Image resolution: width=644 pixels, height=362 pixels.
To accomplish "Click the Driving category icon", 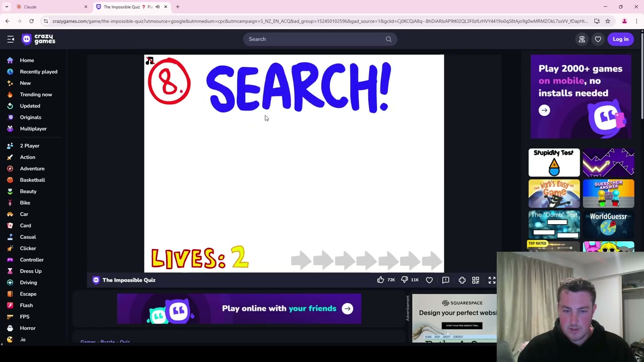I will pyautogui.click(x=10, y=283).
